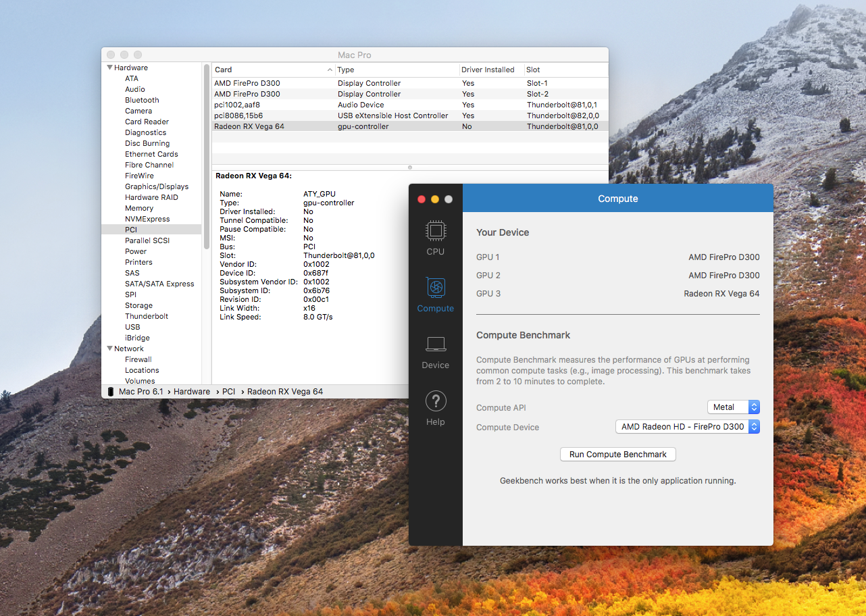The width and height of the screenshot is (866, 616).
Task: Click the Mac Pro icon in path bar
Action: [111, 392]
